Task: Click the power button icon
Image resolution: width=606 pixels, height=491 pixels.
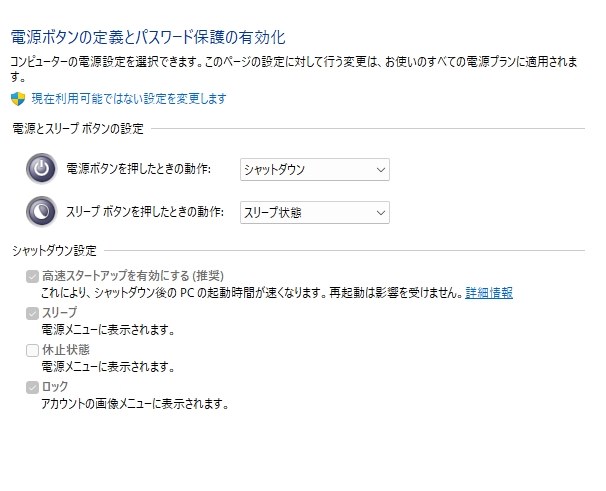Action: pyautogui.click(x=41, y=169)
